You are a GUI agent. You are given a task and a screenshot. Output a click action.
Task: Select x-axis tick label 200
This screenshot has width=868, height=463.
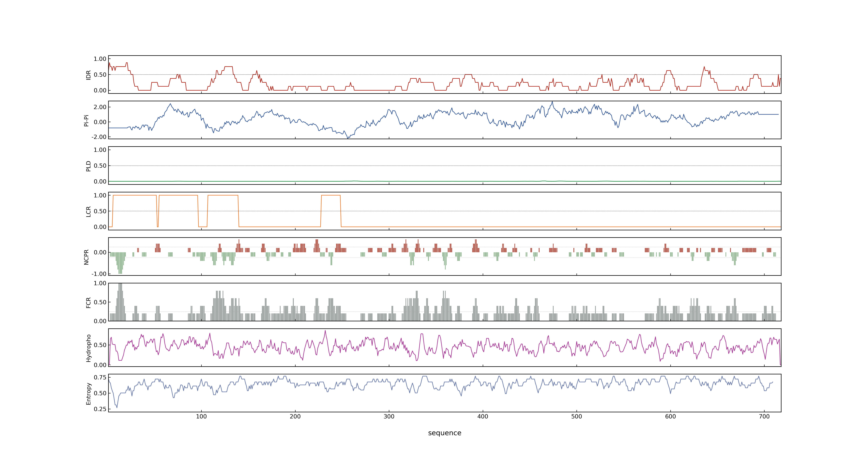click(x=295, y=416)
